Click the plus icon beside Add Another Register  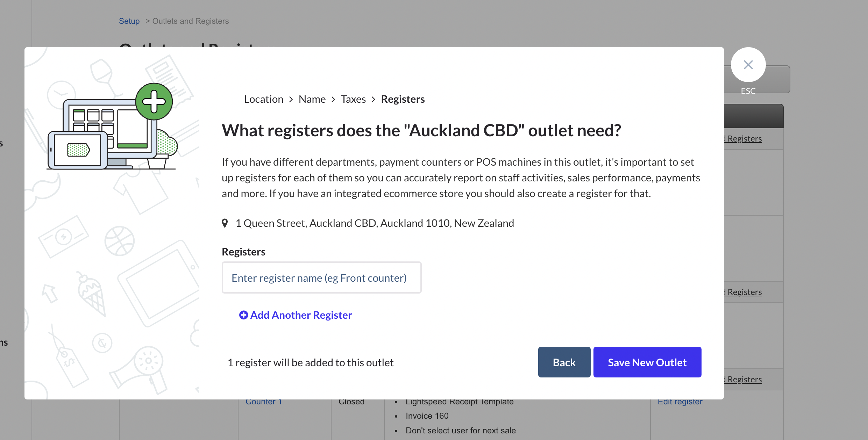point(243,315)
